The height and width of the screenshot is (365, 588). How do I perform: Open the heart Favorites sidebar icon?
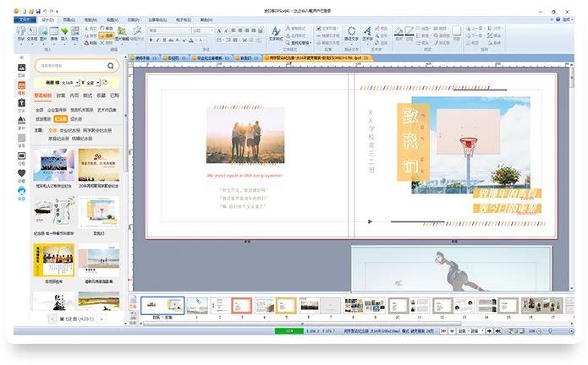(x=21, y=173)
